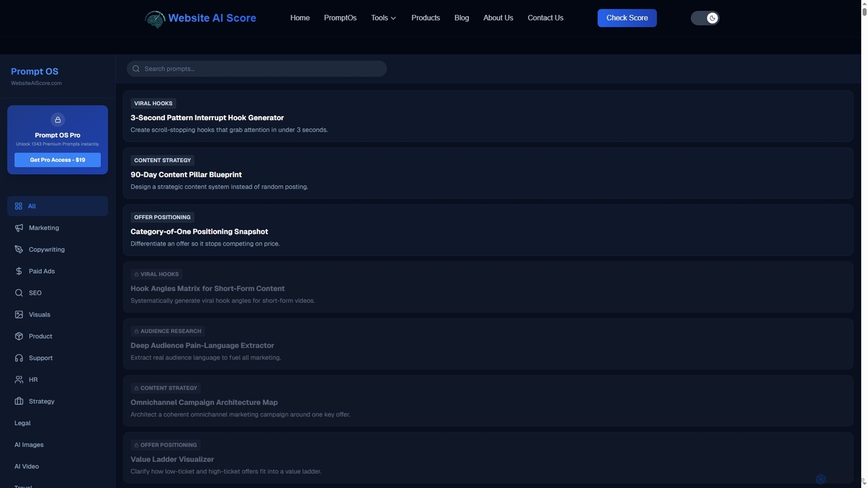Click the headset icon beside Support
Image resolution: width=868 pixels, height=488 pixels.
(19, 358)
